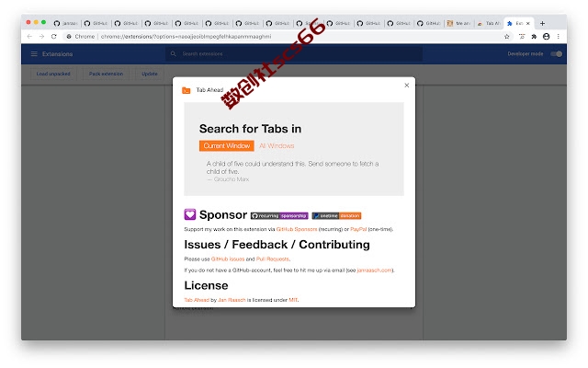Open the Pull Requests link
The width and height of the screenshot is (588, 368).
coord(273,259)
